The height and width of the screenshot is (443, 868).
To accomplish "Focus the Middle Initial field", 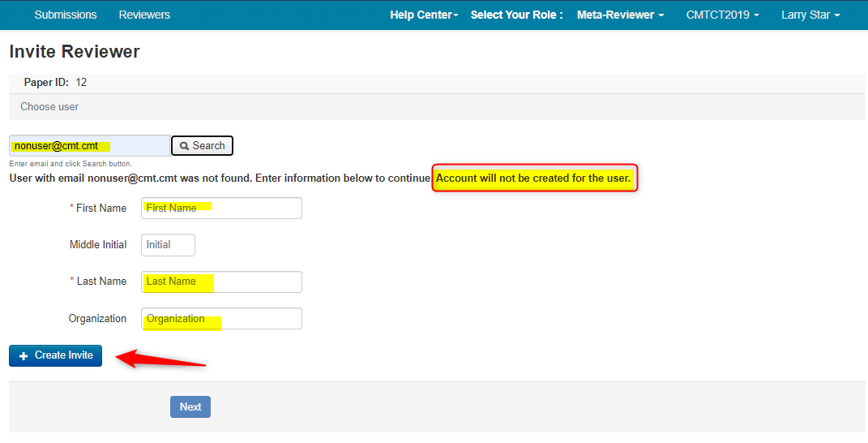I will pos(168,244).
